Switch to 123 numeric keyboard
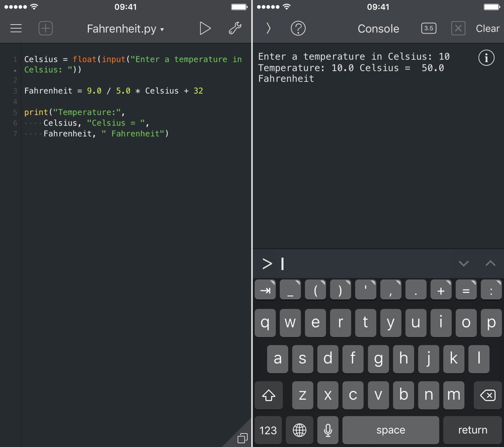 pos(268,430)
